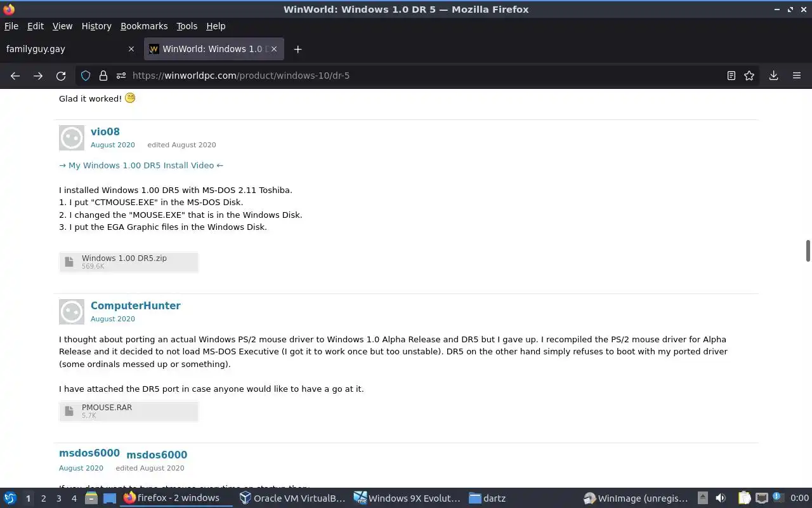
Task: Click the 'edited August 2020' text under vio08
Action: point(181,145)
